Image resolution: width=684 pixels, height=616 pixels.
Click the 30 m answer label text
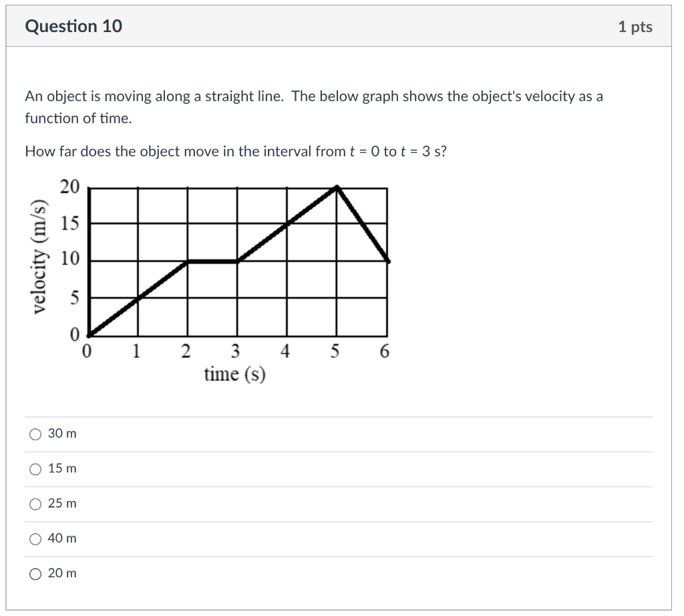[x=61, y=434]
